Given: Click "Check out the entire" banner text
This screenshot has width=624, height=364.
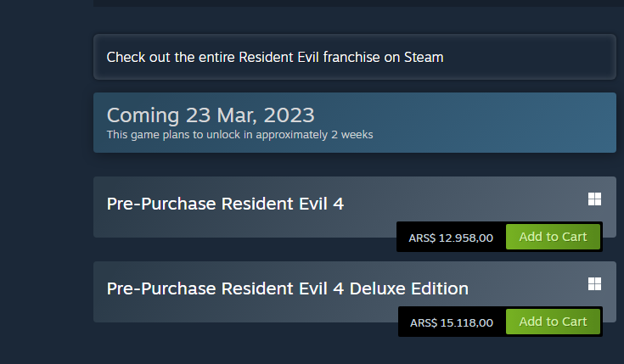Looking at the screenshot, I should tap(168, 57).
